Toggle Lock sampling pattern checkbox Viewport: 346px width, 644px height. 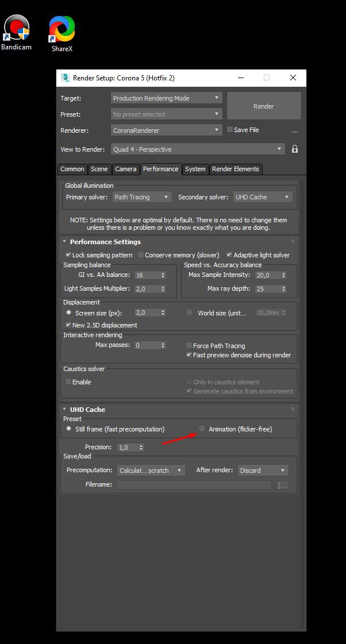click(x=68, y=254)
